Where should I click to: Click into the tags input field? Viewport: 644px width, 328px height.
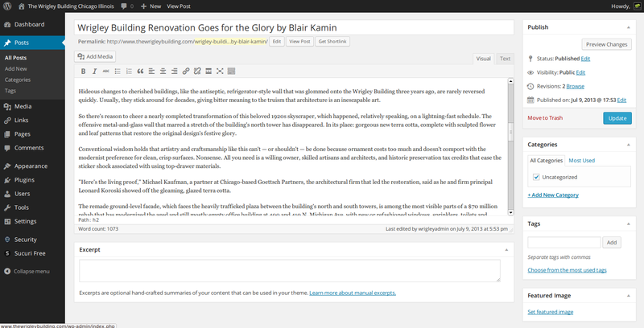point(564,242)
